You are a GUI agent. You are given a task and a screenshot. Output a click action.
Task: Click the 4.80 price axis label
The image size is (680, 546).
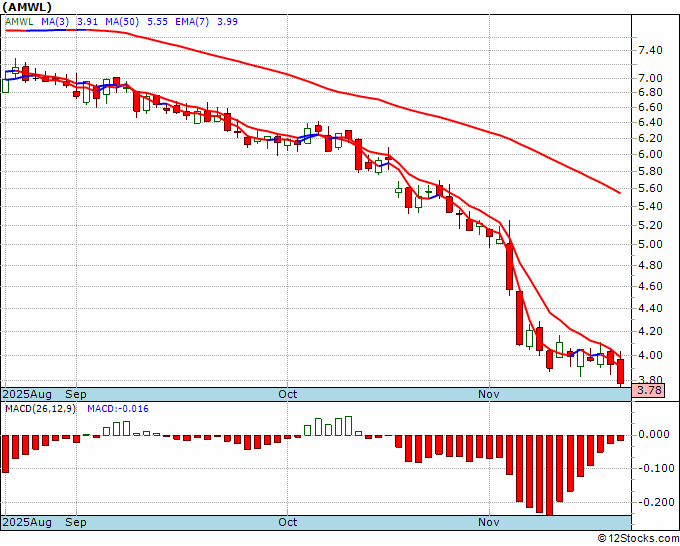pyautogui.click(x=651, y=265)
